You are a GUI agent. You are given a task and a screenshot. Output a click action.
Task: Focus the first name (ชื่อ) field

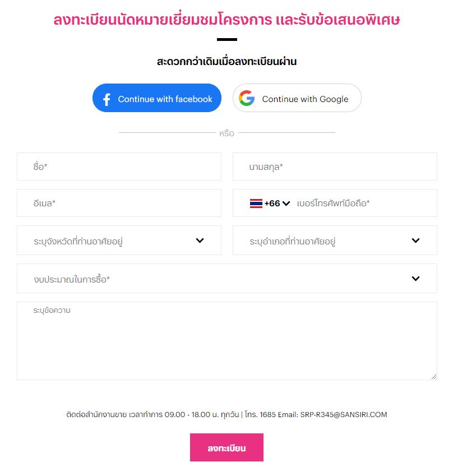[119, 167]
